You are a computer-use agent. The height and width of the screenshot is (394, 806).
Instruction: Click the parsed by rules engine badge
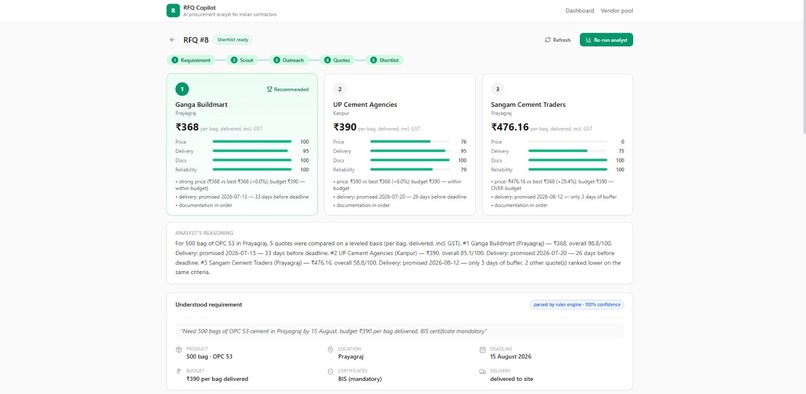[x=577, y=305]
